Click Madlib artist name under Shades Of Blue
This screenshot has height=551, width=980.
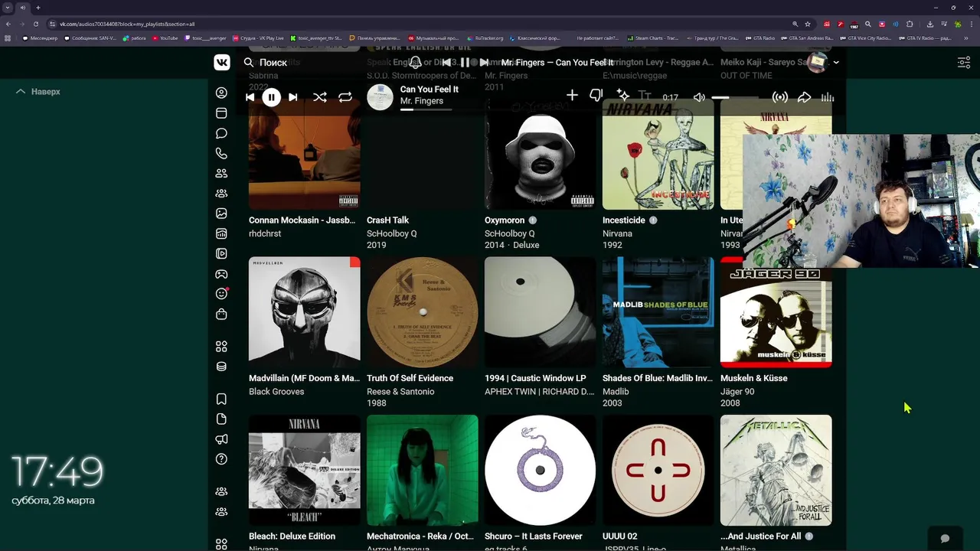click(616, 392)
